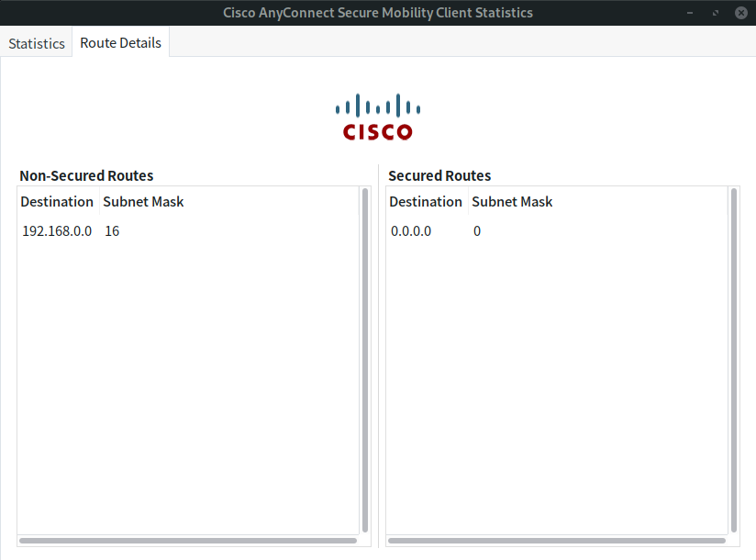The image size is (756, 560).
Task: Select the 192.168.0.0 destination entry
Action: [57, 231]
